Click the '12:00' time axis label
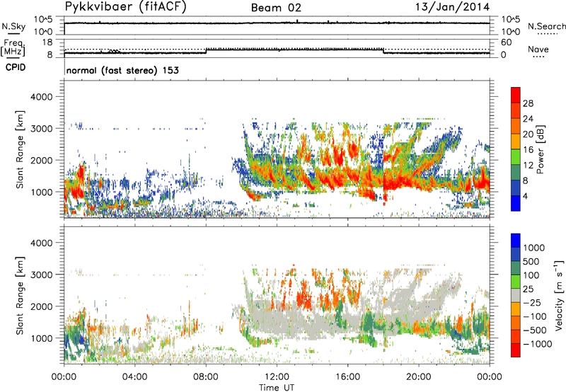The width and height of the screenshot is (566, 392). pyautogui.click(x=277, y=377)
